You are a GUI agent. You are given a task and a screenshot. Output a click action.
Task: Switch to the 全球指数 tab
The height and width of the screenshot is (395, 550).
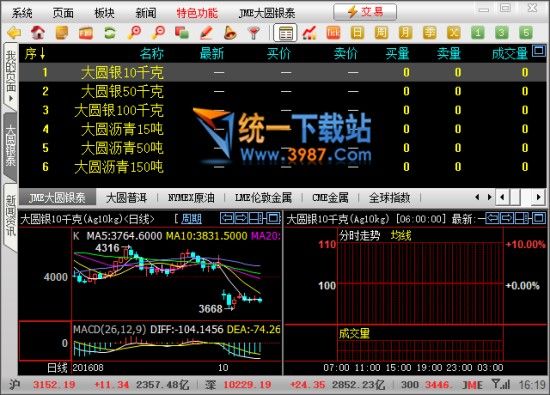click(x=389, y=198)
